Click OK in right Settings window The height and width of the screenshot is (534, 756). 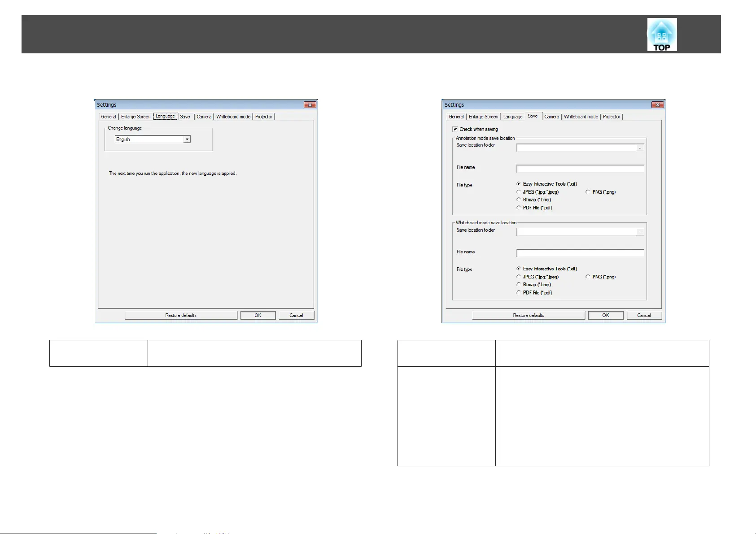click(x=606, y=315)
